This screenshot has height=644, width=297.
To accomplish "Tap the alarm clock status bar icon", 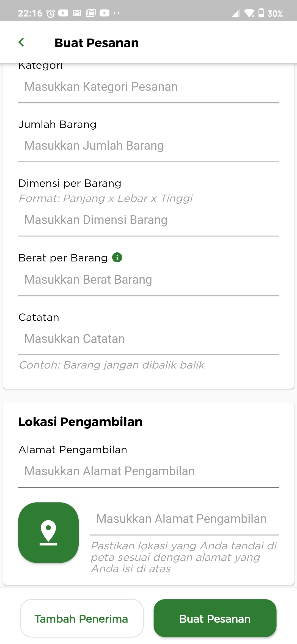I will click(x=51, y=13).
